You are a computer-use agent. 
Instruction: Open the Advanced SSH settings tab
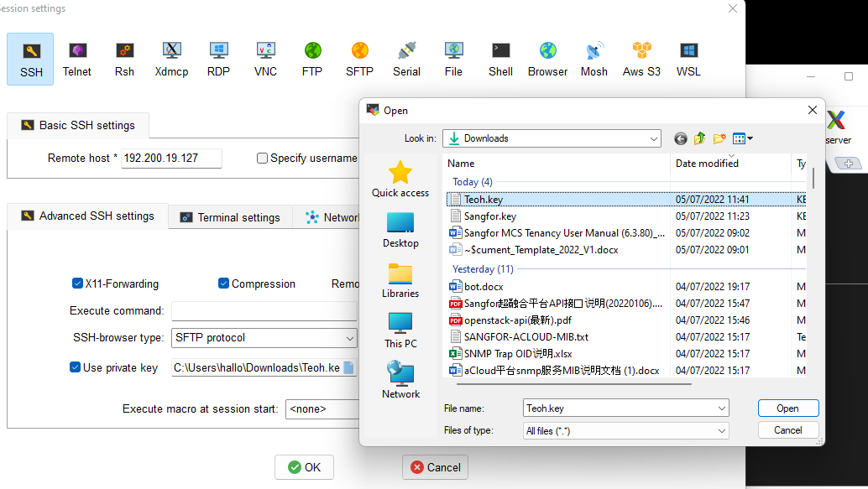tap(88, 216)
